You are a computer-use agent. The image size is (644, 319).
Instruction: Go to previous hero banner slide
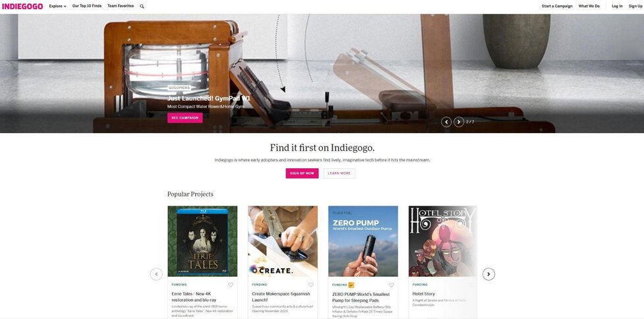446,122
